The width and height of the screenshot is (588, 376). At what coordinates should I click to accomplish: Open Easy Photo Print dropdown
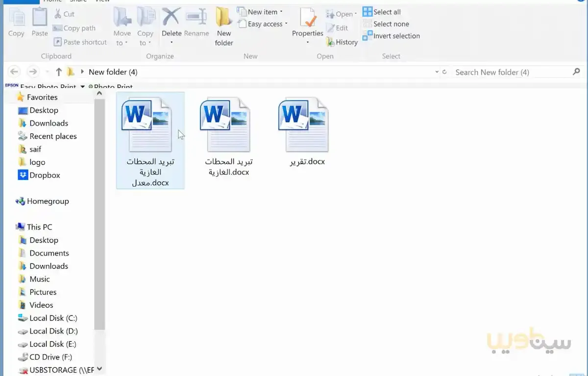pos(83,87)
